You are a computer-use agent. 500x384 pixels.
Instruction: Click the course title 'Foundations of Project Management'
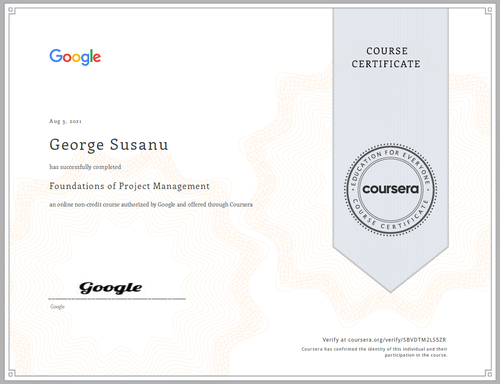point(129,186)
